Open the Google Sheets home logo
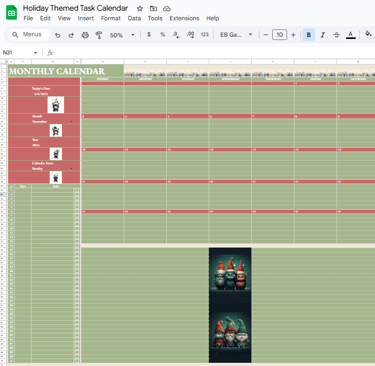 (x=12, y=13)
